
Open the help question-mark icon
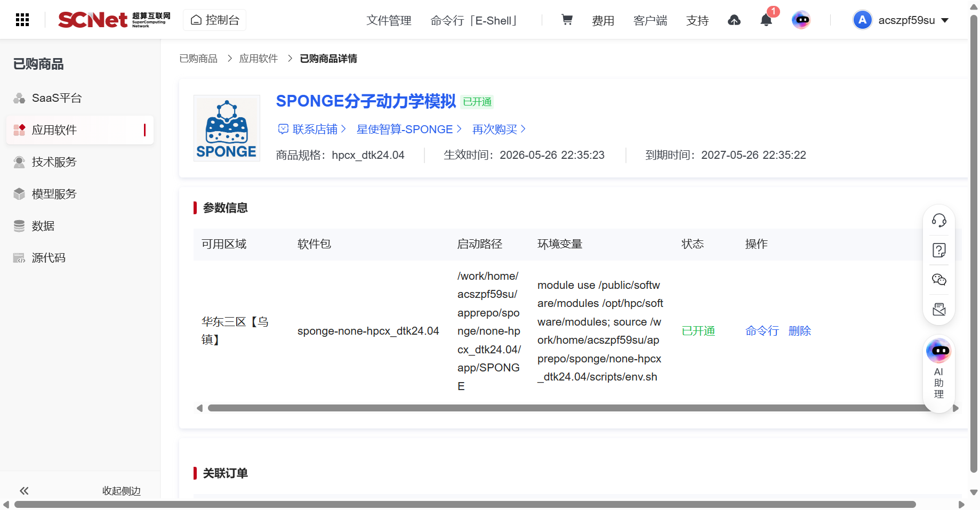click(x=939, y=250)
